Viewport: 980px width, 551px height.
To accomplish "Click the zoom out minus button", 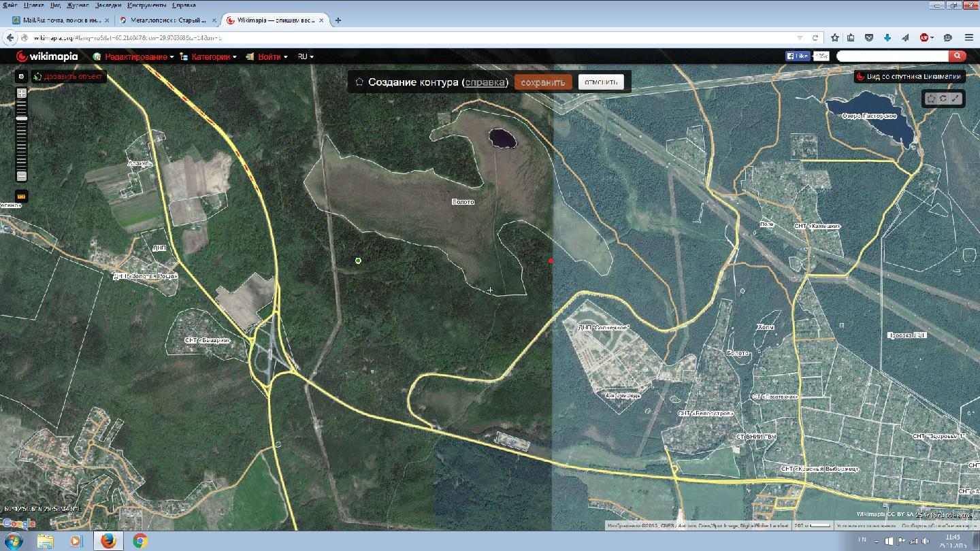I will 22,176.
